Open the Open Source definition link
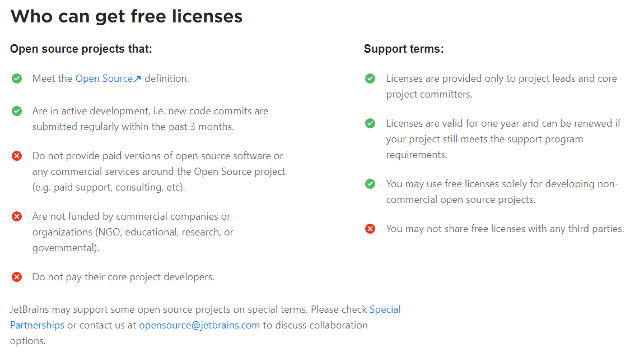644x361 pixels. click(x=108, y=78)
